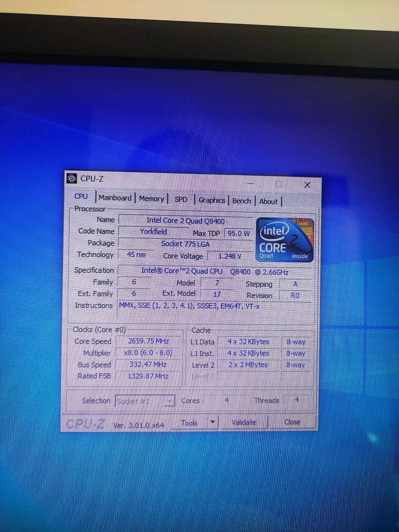Select the CPU tab
The width and height of the screenshot is (399, 532).
coord(81,197)
